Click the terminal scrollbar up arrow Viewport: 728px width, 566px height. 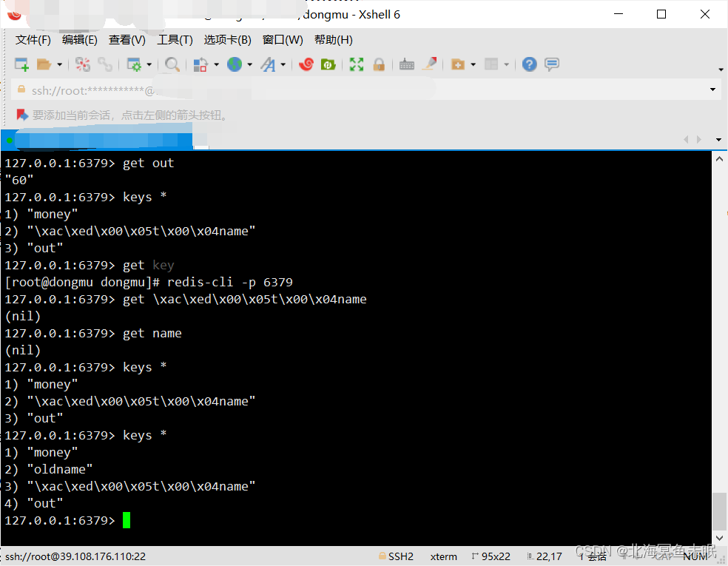point(719,159)
